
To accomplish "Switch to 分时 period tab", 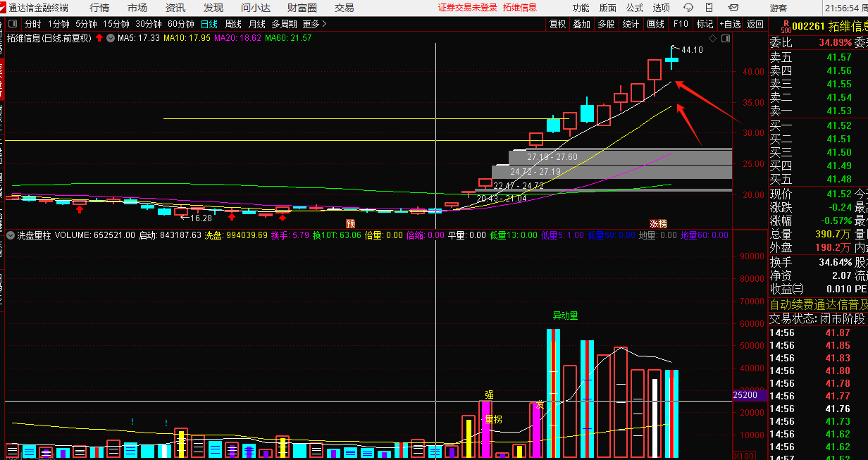I will pos(33,24).
